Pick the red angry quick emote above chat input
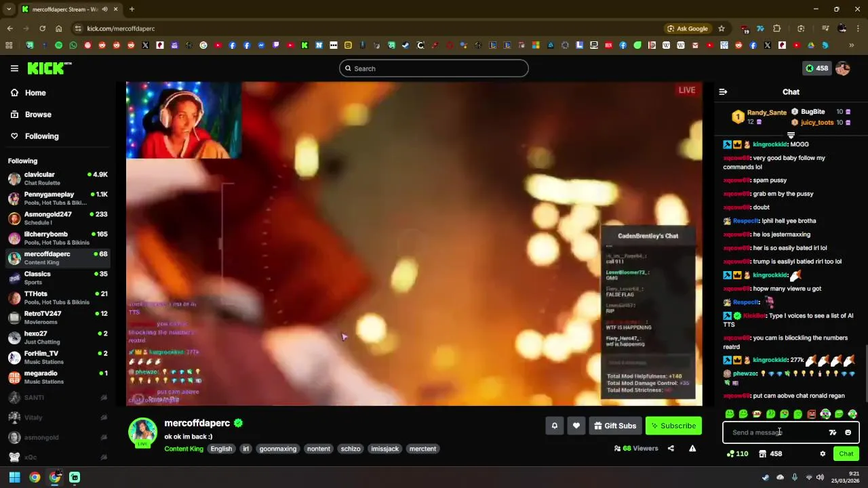Image resolution: width=868 pixels, height=488 pixels. [x=812, y=414]
